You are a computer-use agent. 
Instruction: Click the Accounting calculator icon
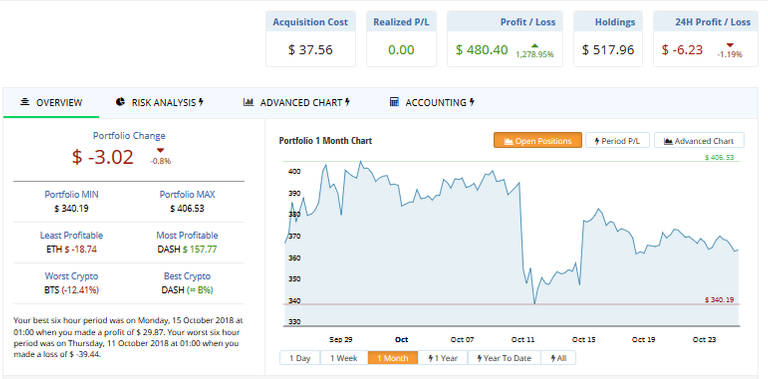click(394, 102)
